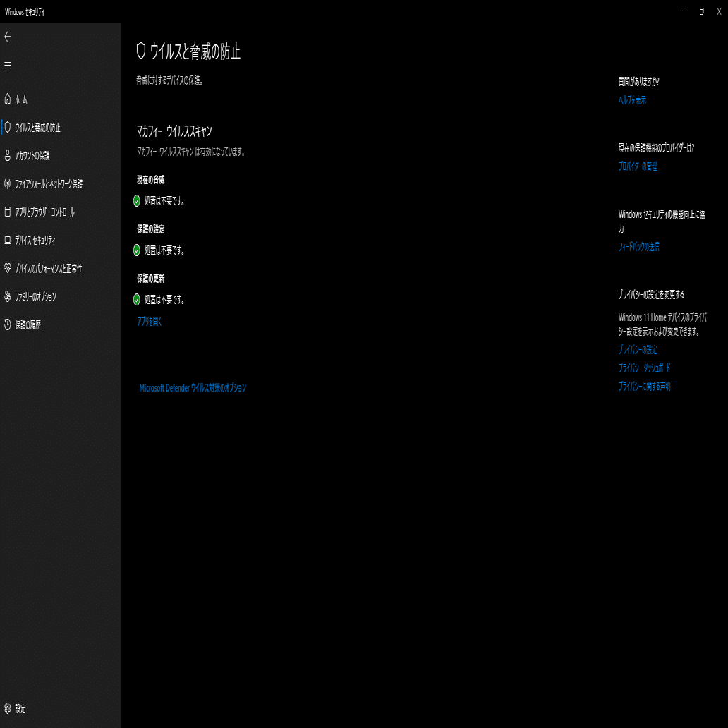Click the window icon for アプリとブラウザー コントロール
The image size is (728, 728).
[8, 212]
